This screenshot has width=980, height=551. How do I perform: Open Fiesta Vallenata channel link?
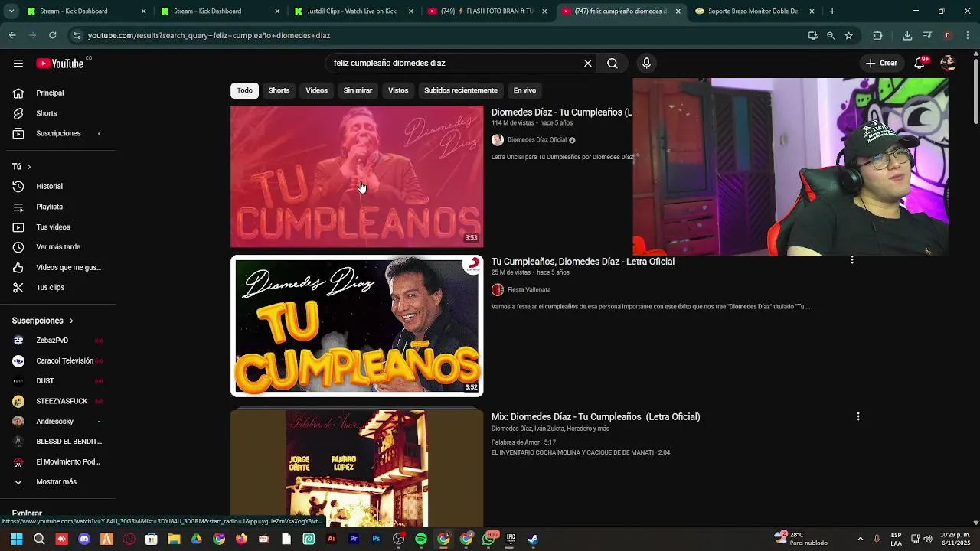click(528, 290)
